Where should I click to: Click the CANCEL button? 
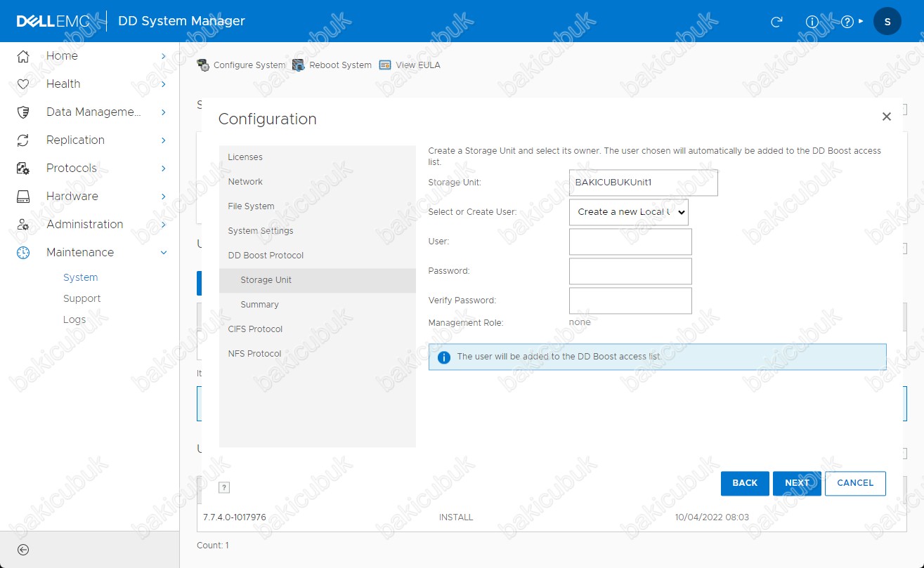point(855,483)
